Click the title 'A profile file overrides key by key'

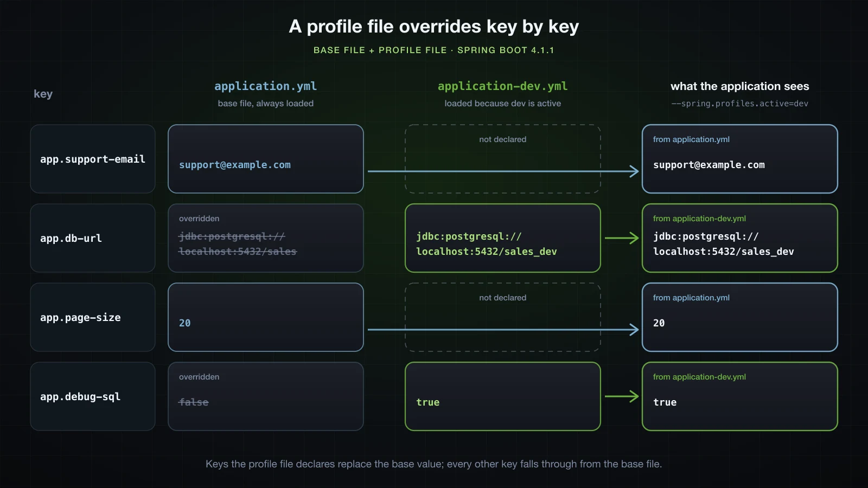click(x=434, y=27)
